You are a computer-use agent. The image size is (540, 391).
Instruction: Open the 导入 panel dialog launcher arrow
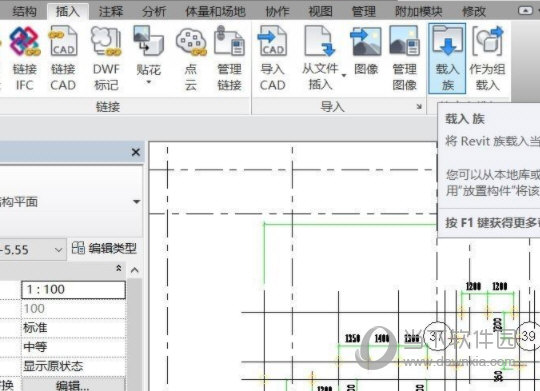tap(419, 106)
